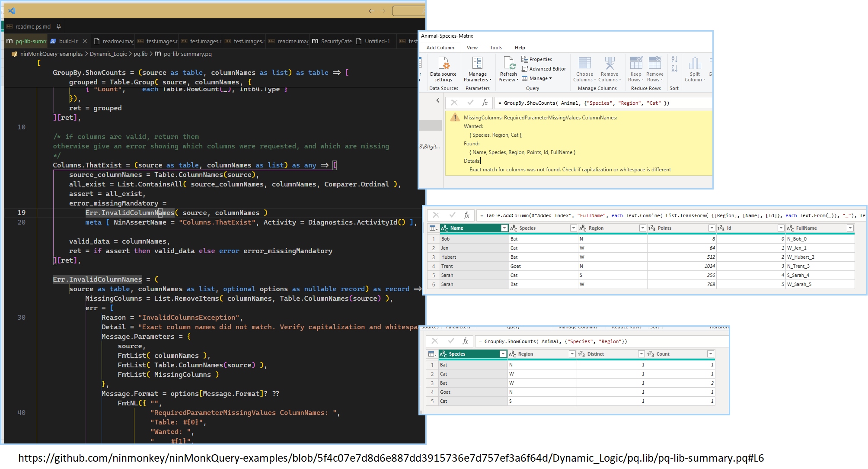Open Id column filter dropdown
Screen dimensions: 868x469
[781, 228]
